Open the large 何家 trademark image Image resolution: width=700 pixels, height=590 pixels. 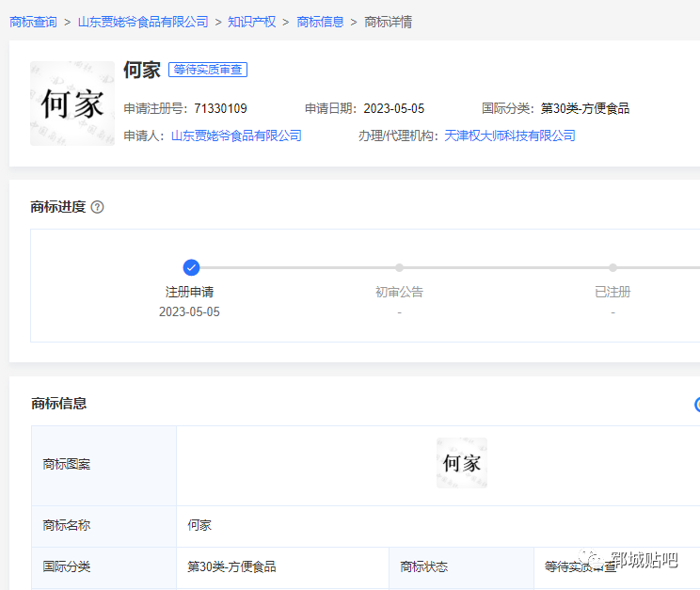click(x=72, y=104)
